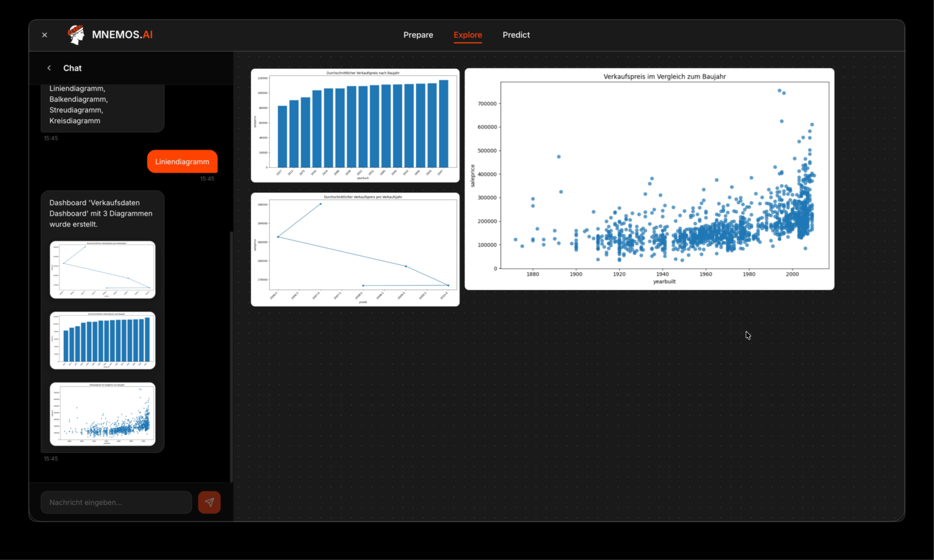Click the Kreisdiagramm option text in chat
The image size is (934, 560).
point(75,121)
